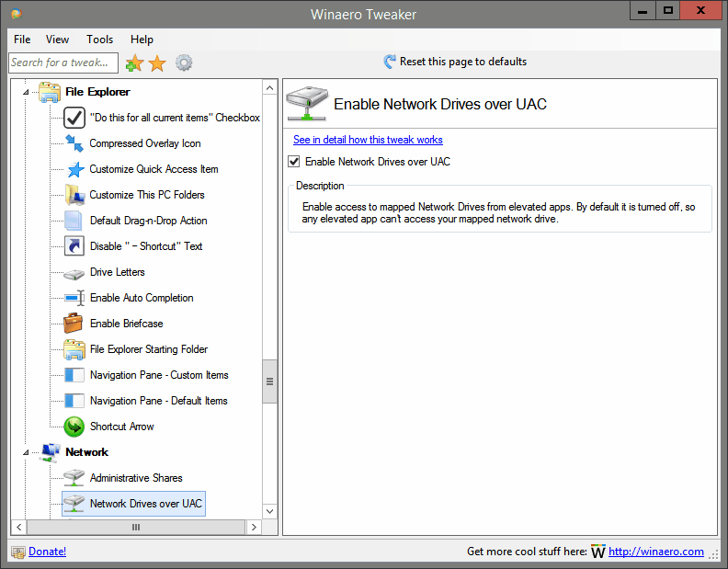Click the 'Search for a tweak...' field

pyautogui.click(x=63, y=63)
